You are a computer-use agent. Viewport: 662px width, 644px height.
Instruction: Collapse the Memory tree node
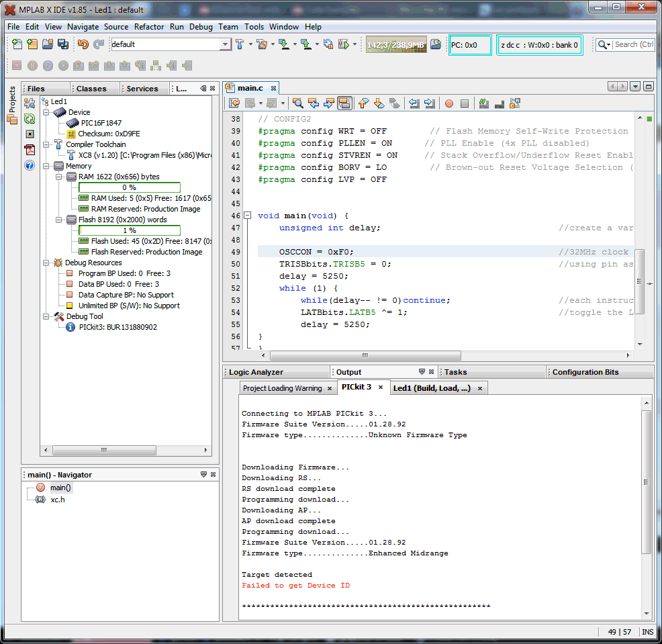click(x=46, y=166)
